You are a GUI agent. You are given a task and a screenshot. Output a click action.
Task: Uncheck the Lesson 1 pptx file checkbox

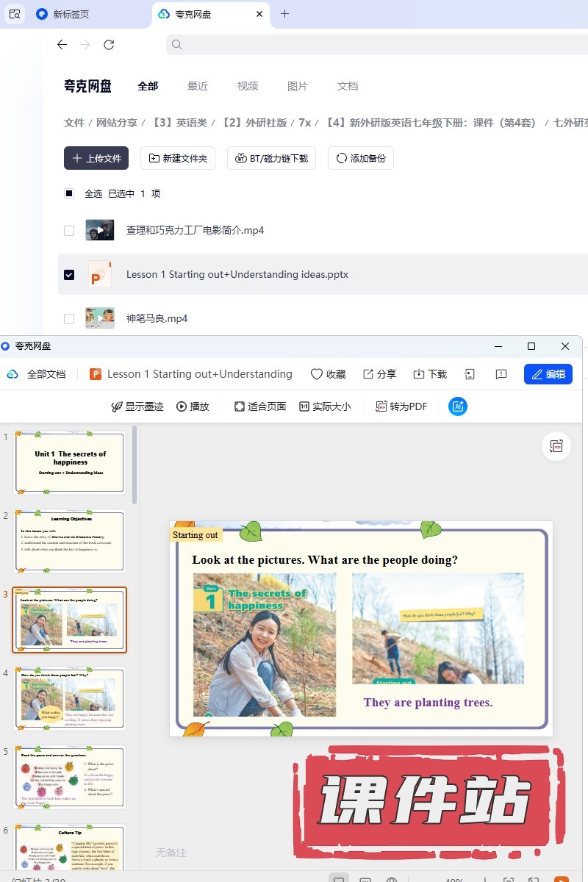pyautogui.click(x=69, y=274)
